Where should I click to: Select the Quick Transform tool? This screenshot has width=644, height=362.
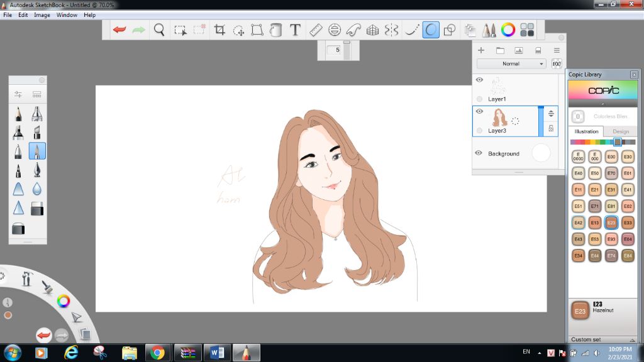[238, 30]
